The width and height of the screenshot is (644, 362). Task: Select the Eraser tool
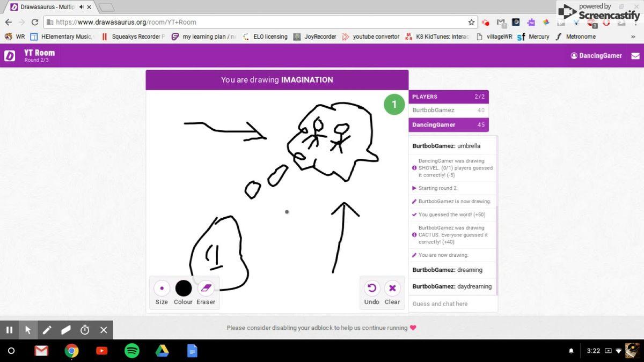(206, 289)
